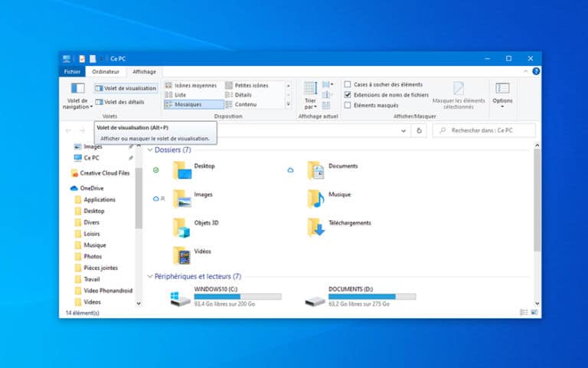588x368 pixels.
Task: Switch to the Ordinateur ribbon tab
Action: (106, 71)
